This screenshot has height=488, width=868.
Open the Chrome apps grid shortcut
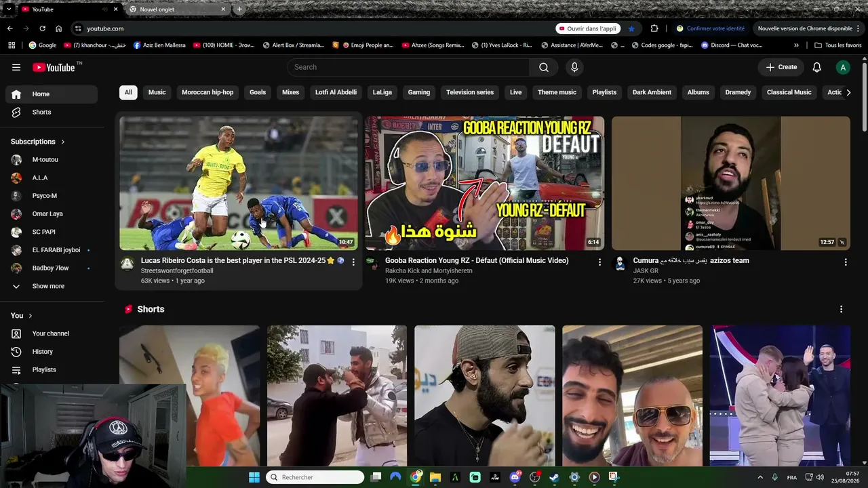point(12,45)
